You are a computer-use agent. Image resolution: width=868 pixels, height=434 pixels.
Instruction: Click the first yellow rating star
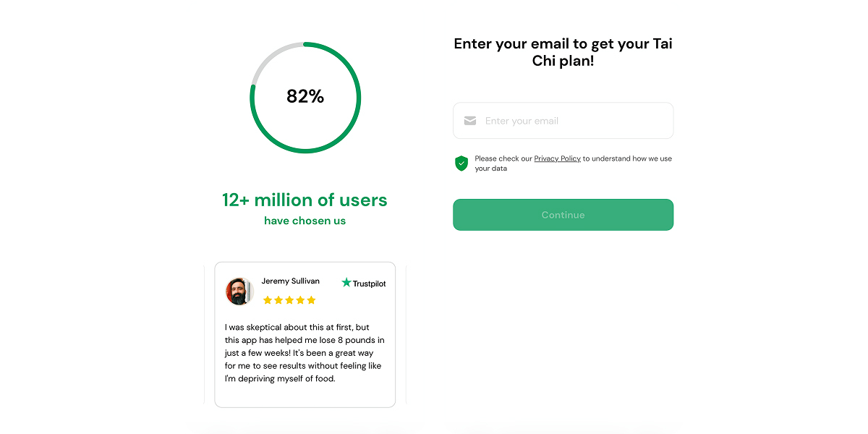(268, 299)
